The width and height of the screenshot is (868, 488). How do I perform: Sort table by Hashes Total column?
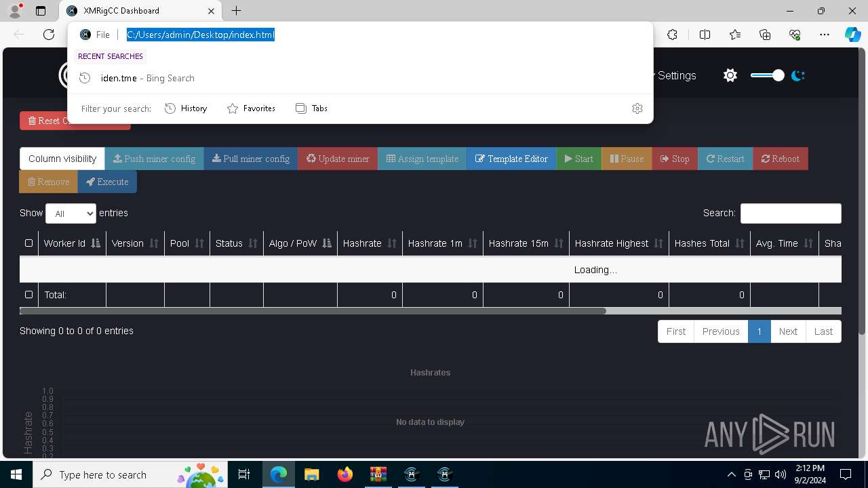[x=709, y=243]
